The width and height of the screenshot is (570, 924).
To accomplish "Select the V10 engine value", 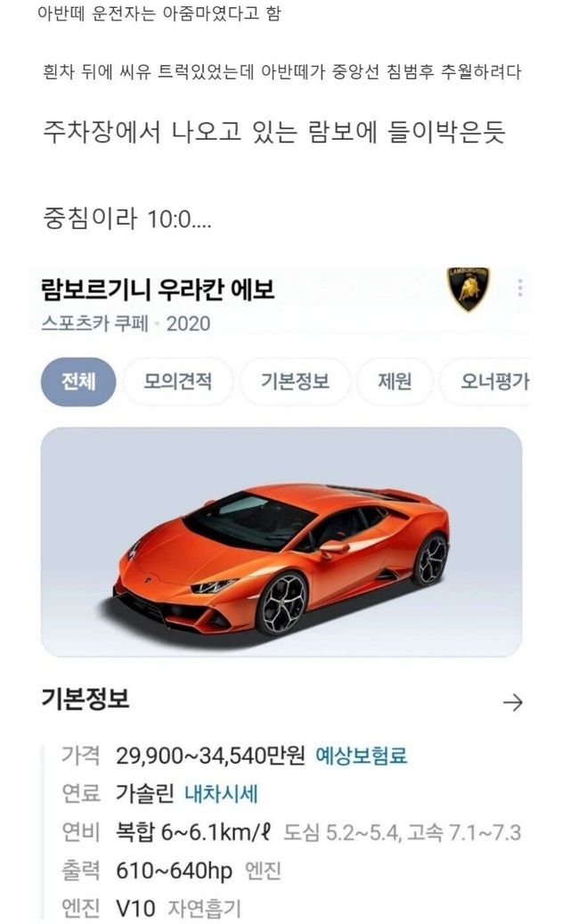I will (x=135, y=908).
